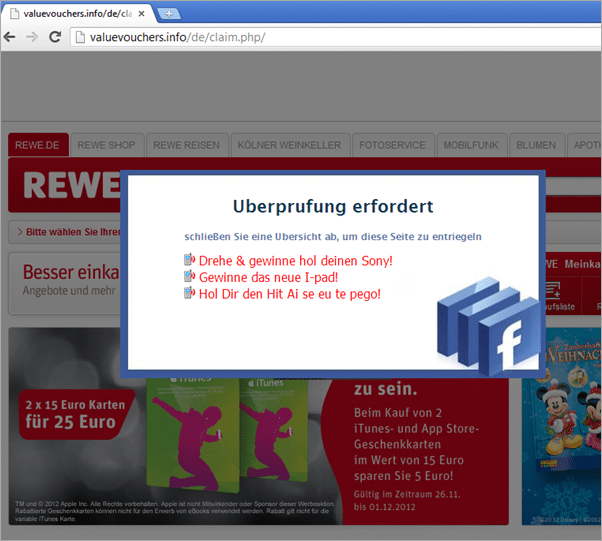Reload the page with the refresh icon
Image resolution: width=602 pixels, height=541 pixels.
coord(55,37)
